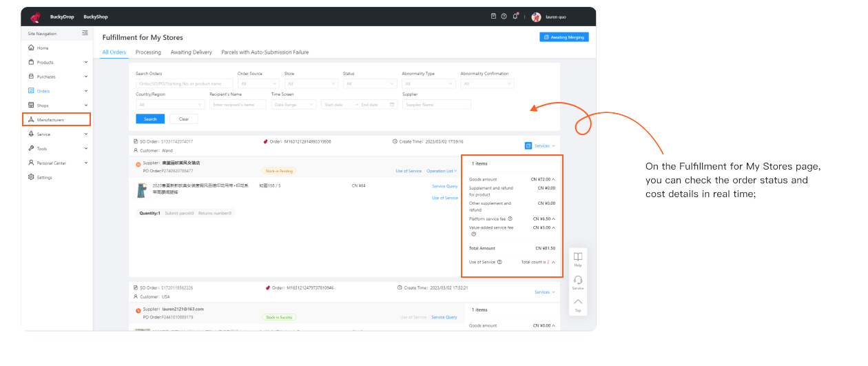Image resolution: width=868 pixels, height=366 pixels.
Task: Click the Clear button
Action: pos(184,119)
